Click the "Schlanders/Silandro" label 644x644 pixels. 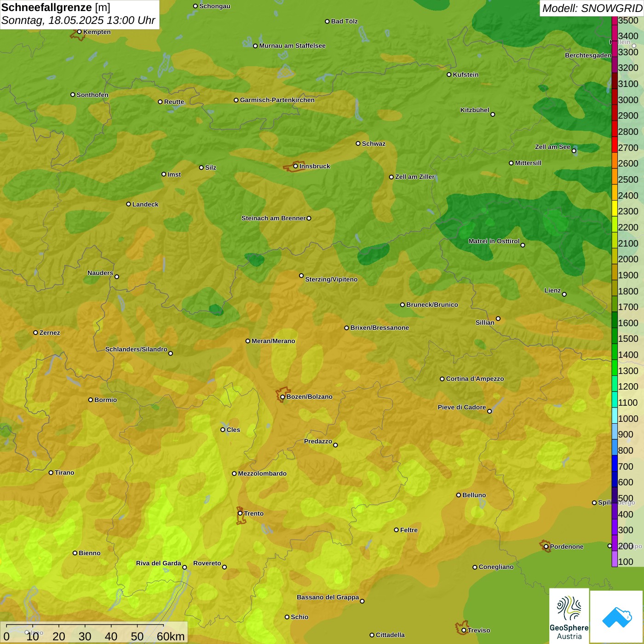136,349
